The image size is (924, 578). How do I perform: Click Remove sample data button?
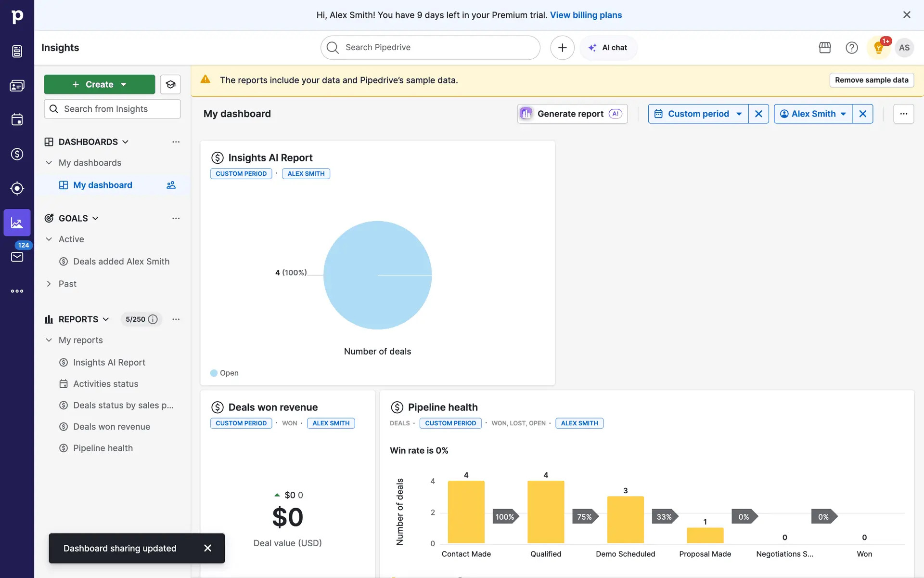[x=871, y=80]
